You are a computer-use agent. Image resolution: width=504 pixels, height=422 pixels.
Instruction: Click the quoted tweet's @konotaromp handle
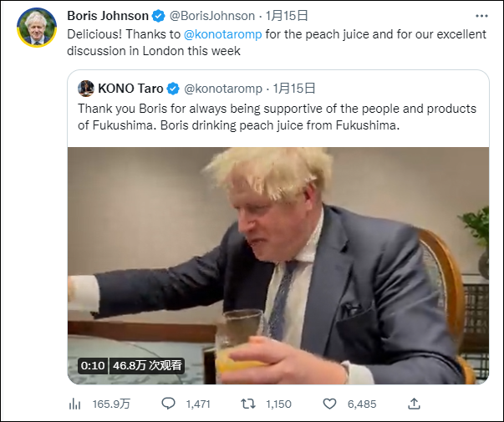(223, 88)
